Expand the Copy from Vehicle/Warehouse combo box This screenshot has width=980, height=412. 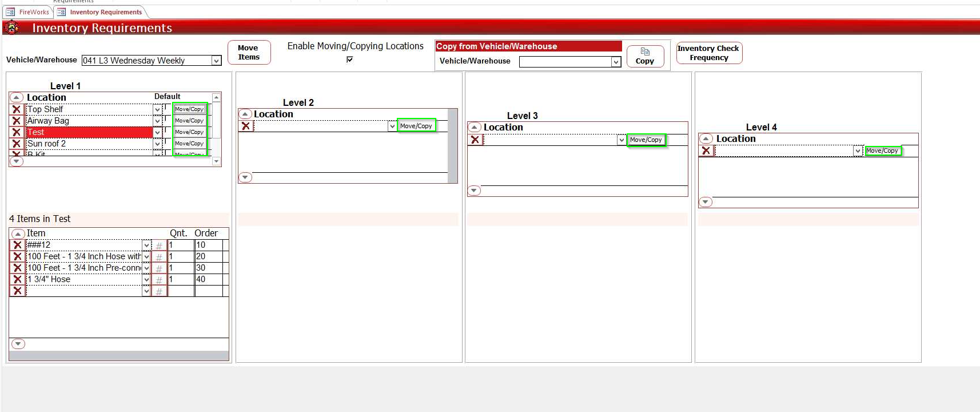pyautogui.click(x=616, y=62)
